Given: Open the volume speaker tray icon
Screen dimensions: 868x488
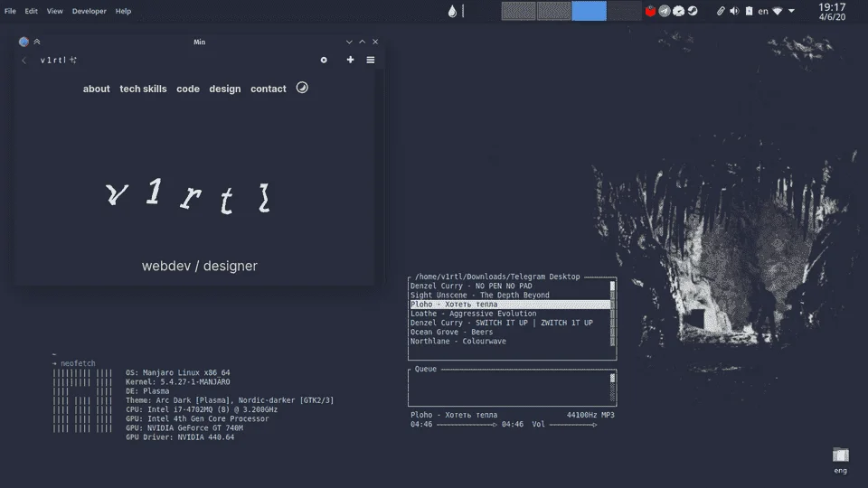Looking at the screenshot, I should click(734, 11).
